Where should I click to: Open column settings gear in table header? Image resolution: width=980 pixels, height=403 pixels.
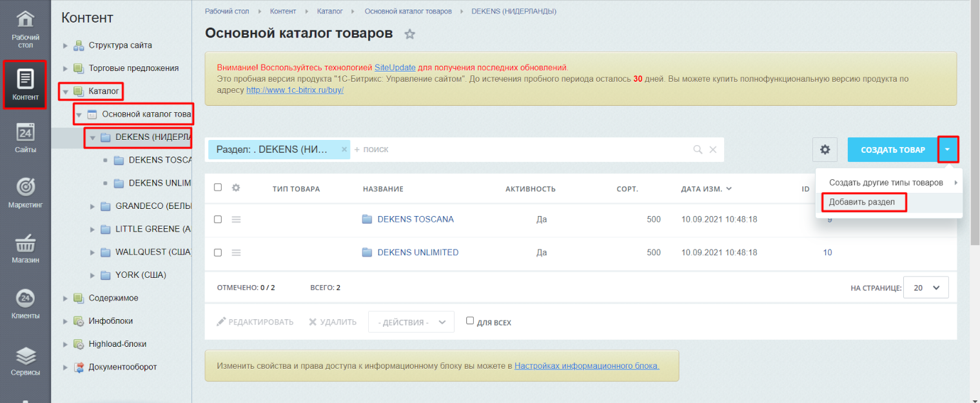tap(236, 188)
